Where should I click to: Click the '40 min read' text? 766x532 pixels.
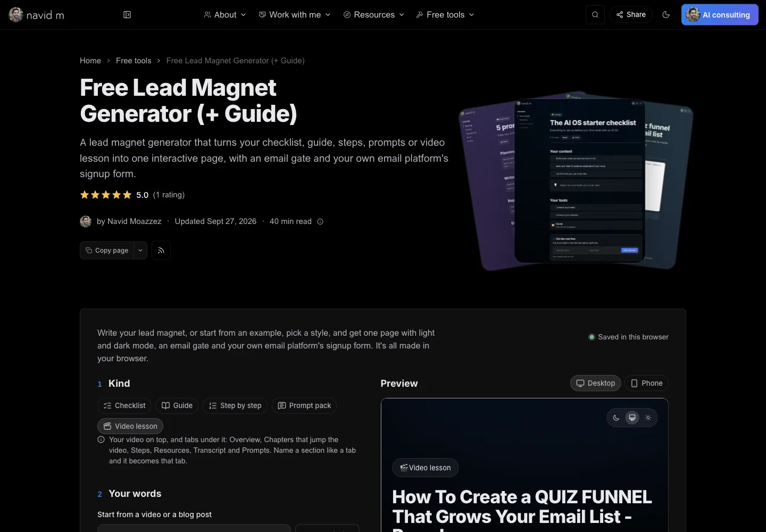[x=290, y=221]
